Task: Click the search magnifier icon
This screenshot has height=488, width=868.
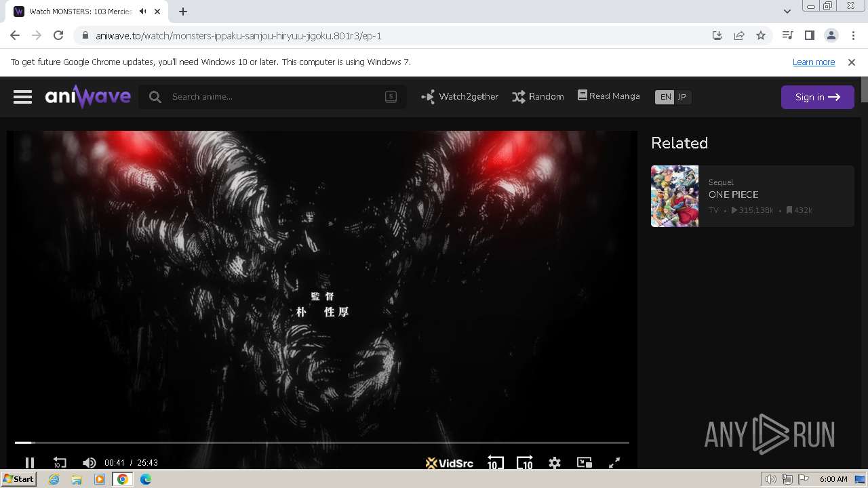Action: pyautogui.click(x=155, y=97)
